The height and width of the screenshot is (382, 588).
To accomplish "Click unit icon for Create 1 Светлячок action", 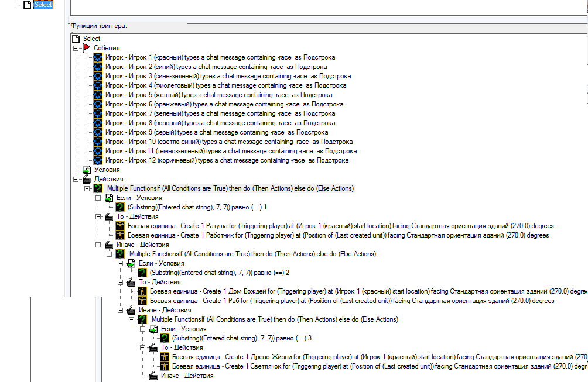I will (x=165, y=366).
